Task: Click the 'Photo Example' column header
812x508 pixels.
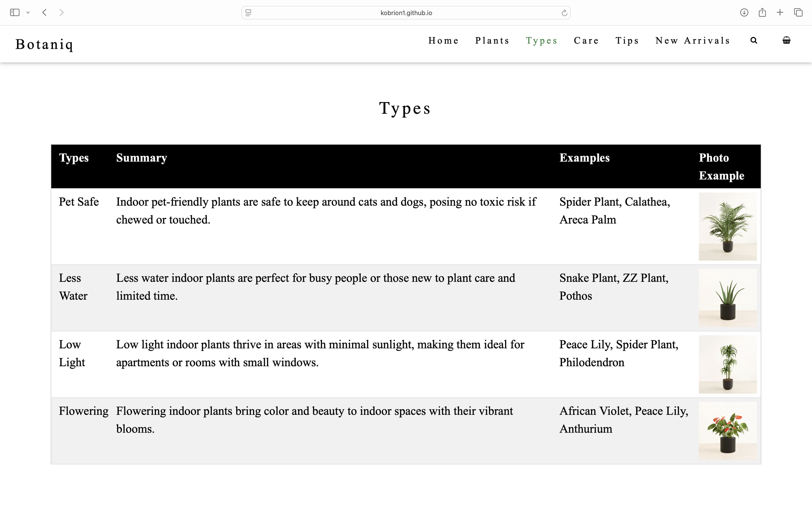Action: (x=722, y=167)
